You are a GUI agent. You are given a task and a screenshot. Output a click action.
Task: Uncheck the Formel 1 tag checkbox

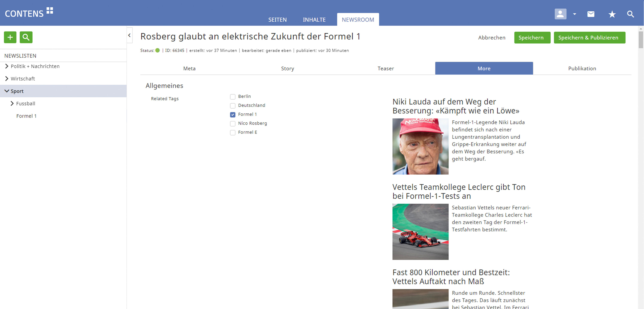click(x=232, y=115)
